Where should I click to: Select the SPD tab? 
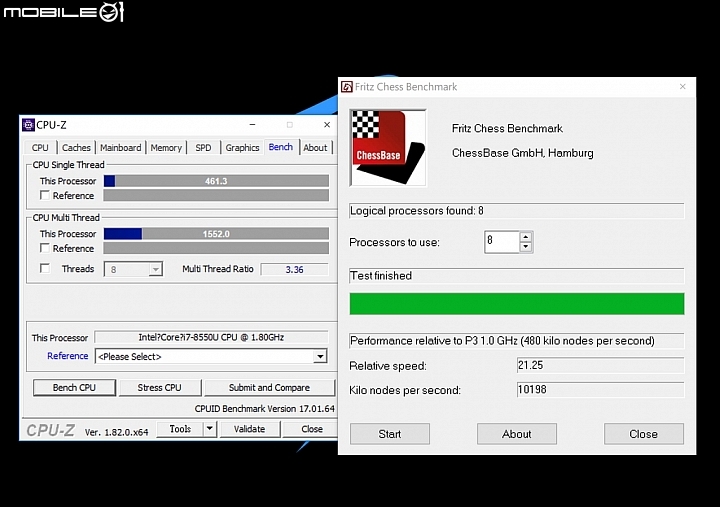203,147
